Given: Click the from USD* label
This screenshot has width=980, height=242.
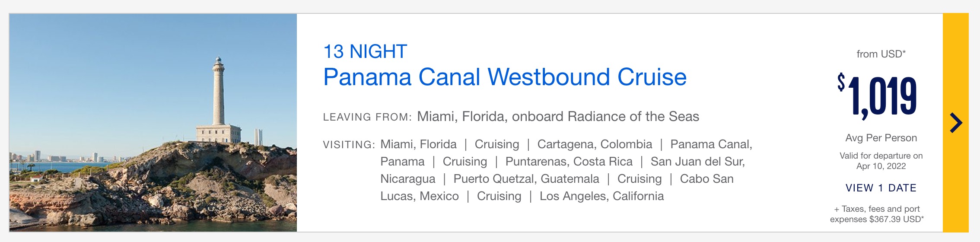Looking at the screenshot, I should pyautogui.click(x=881, y=54).
